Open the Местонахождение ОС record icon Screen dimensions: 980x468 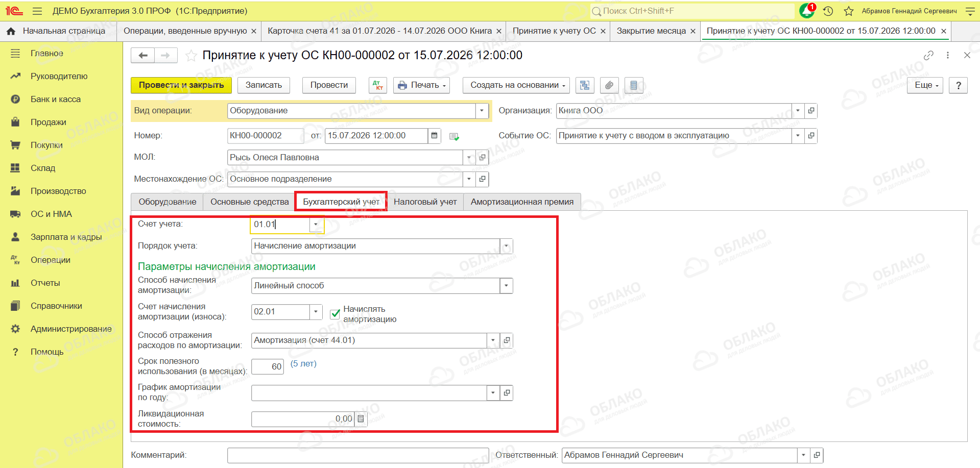482,179
